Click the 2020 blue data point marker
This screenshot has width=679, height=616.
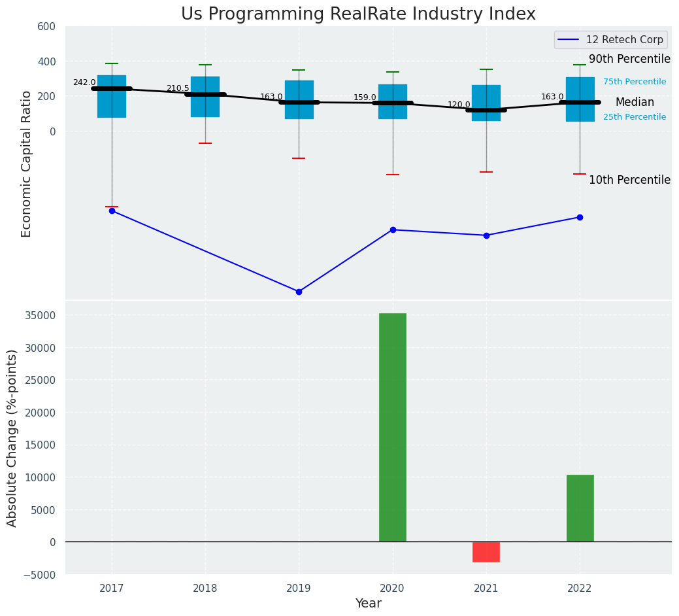tap(393, 230)
